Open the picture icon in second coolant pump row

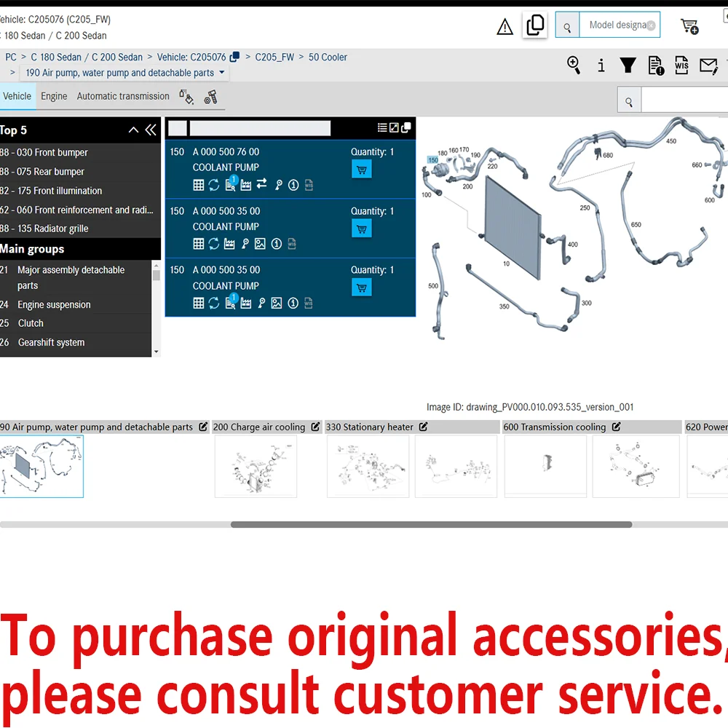260,244
